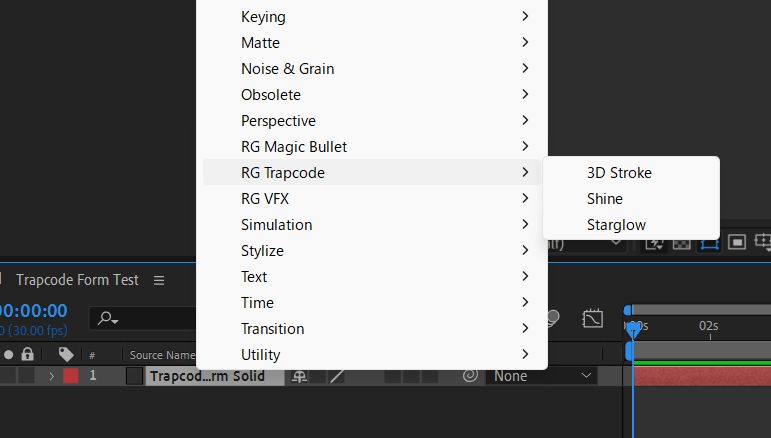Viewport: 771px width, 438px height.
Task: Open the Parent dropdown showing None
Action: pos(541,376)
